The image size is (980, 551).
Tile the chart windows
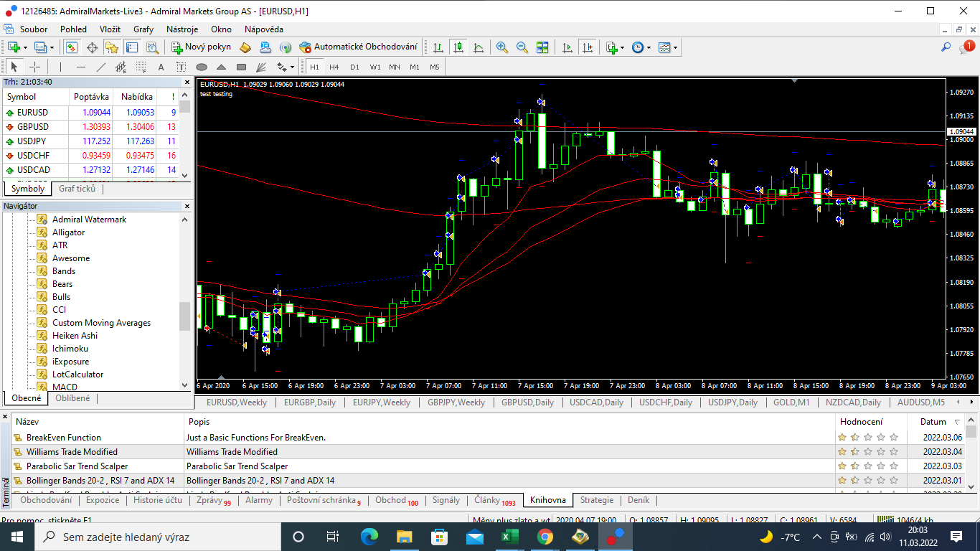pyautogui.click(x=542, y=47)
